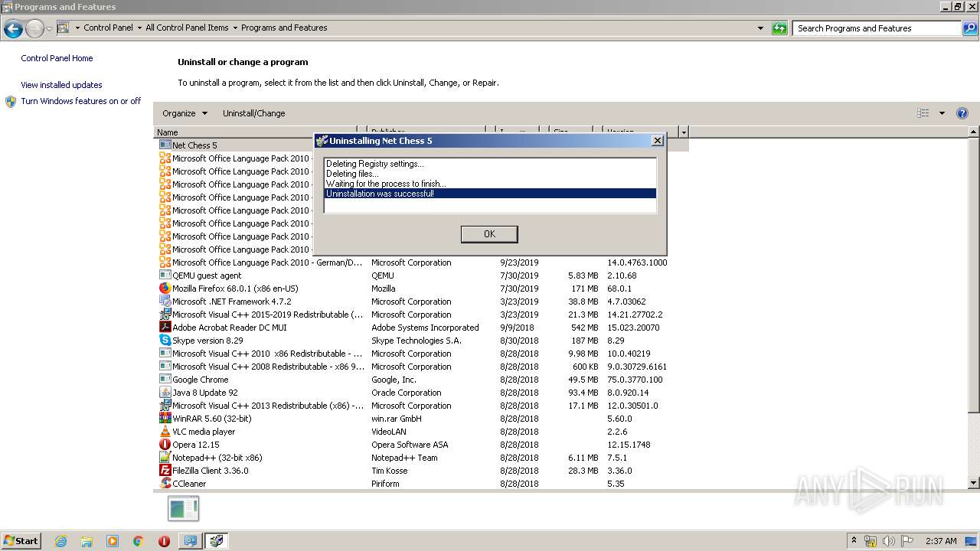This screenshot has width=980, height=551.
Task: Click the details pane program thumbnail
Action: pos(183,509)
